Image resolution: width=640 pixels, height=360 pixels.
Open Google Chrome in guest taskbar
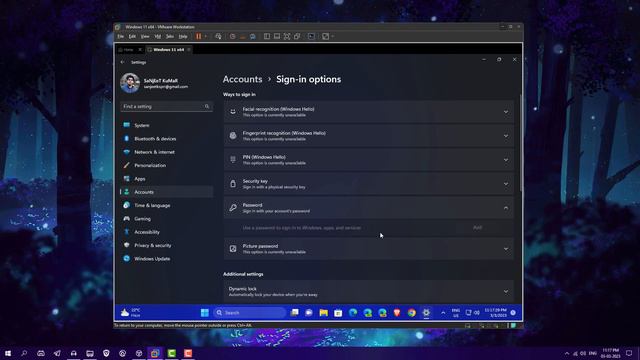[411, 313]
